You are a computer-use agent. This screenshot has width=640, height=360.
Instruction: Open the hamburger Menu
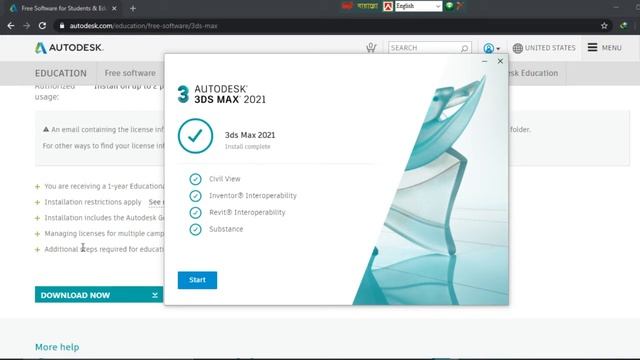[604, 48]
